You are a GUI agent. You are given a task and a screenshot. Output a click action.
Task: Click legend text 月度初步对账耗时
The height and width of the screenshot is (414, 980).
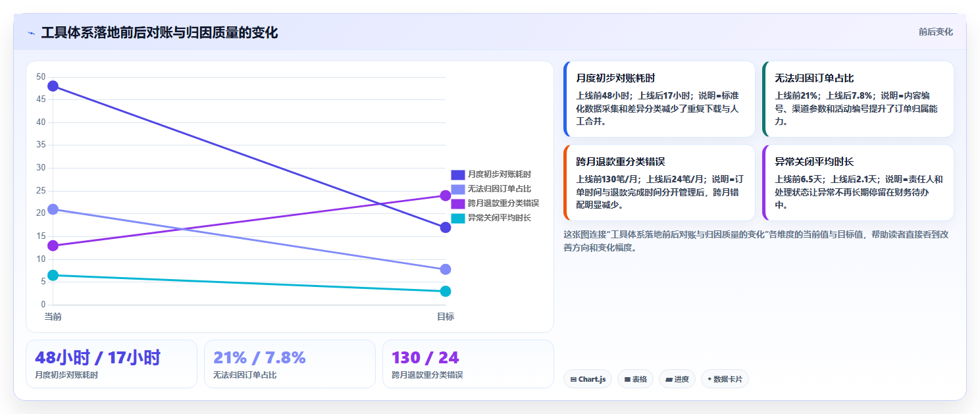(500, 174)
